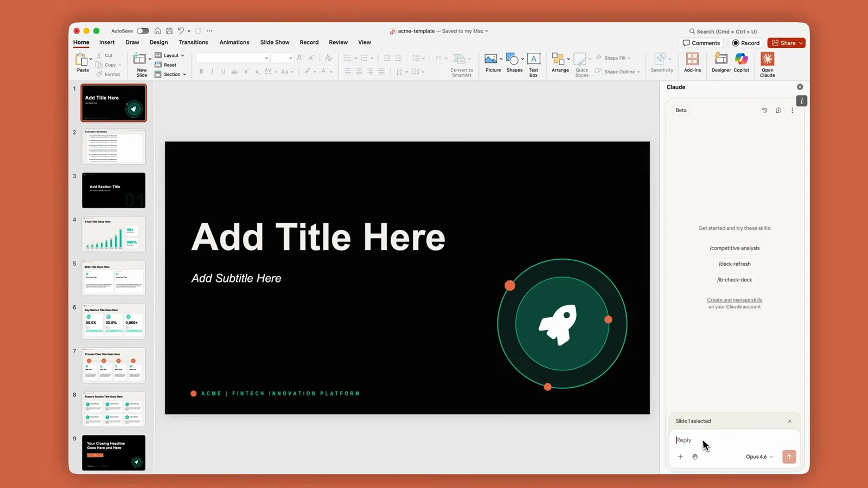This screenshot has height=488, width=868.
Task: Insert a Text Box
Action: pos(533,65)
